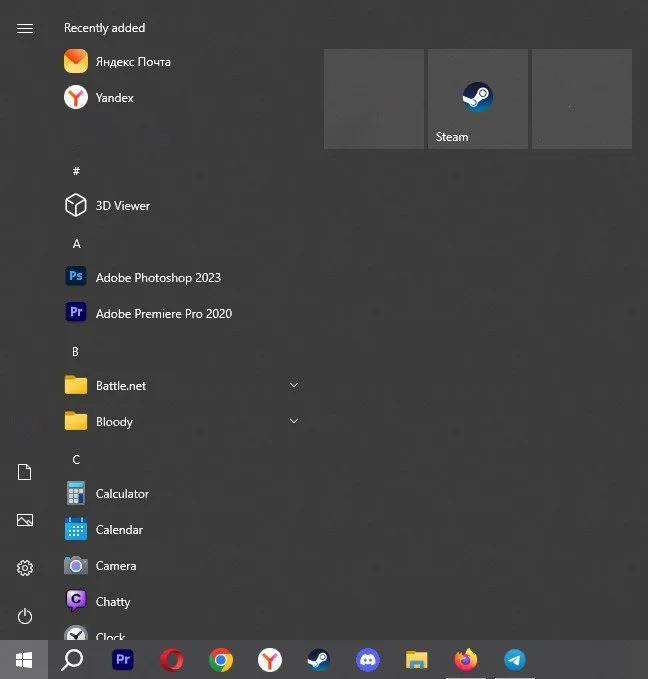Open Pictures from the Start sidebar
This screenshot has height=679, width=648.
tap(25, 520)
